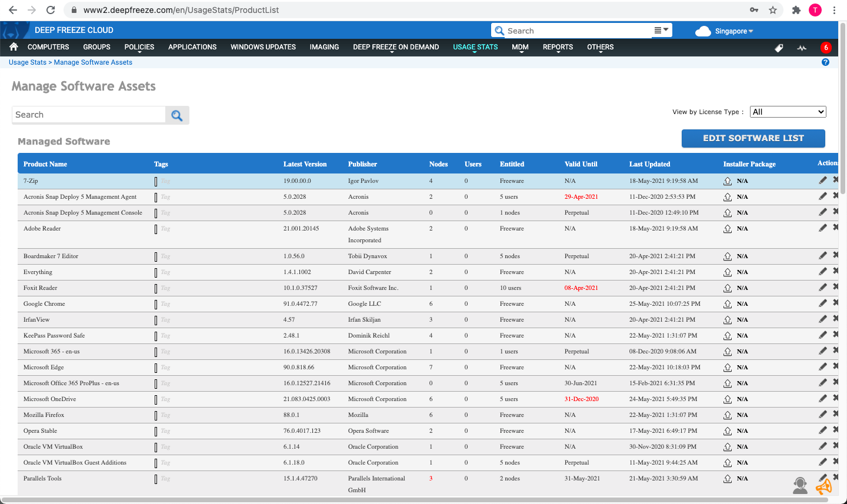The width and height of the screenshot is (847, 504).
Task: Open the Usage Stats menu
Action: [475, 47]
